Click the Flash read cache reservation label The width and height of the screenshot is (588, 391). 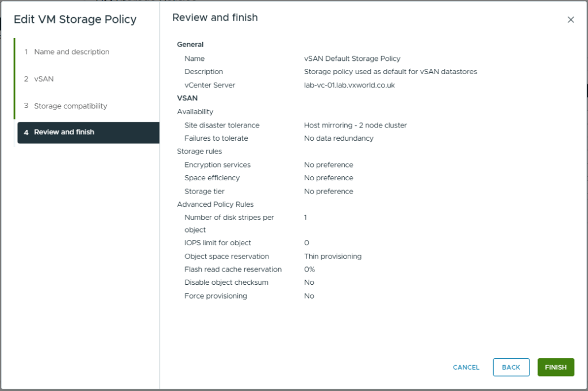click(x=233, y=269)
